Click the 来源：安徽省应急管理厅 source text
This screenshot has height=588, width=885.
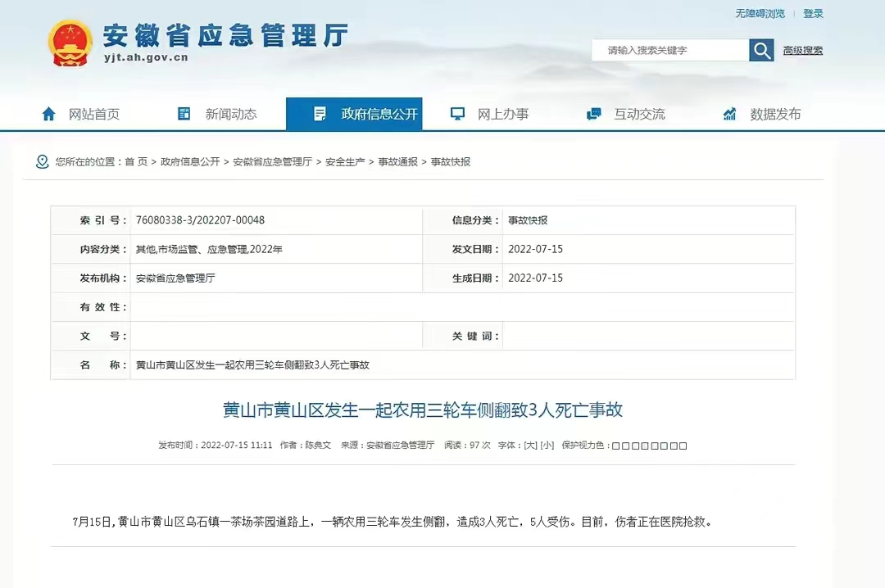388,446
